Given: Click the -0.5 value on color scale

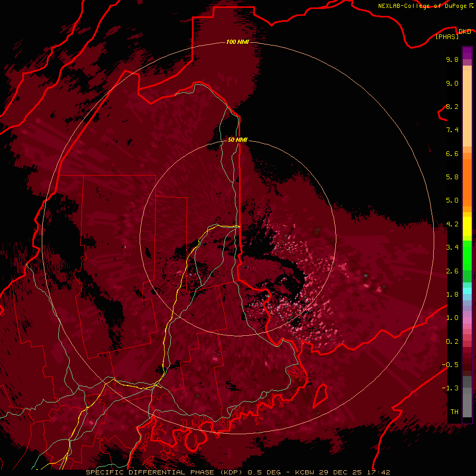Looking at the screenshot, I should point(450,365).
